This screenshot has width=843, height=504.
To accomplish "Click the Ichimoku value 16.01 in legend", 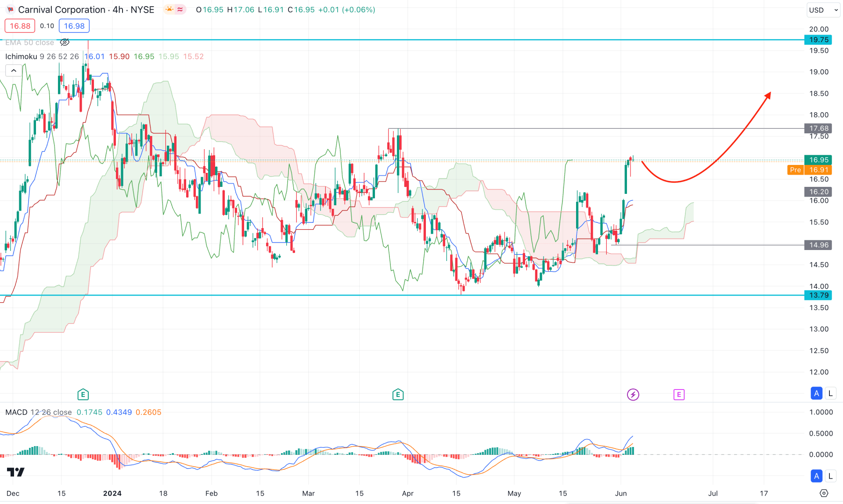I will tap(94, 57).
